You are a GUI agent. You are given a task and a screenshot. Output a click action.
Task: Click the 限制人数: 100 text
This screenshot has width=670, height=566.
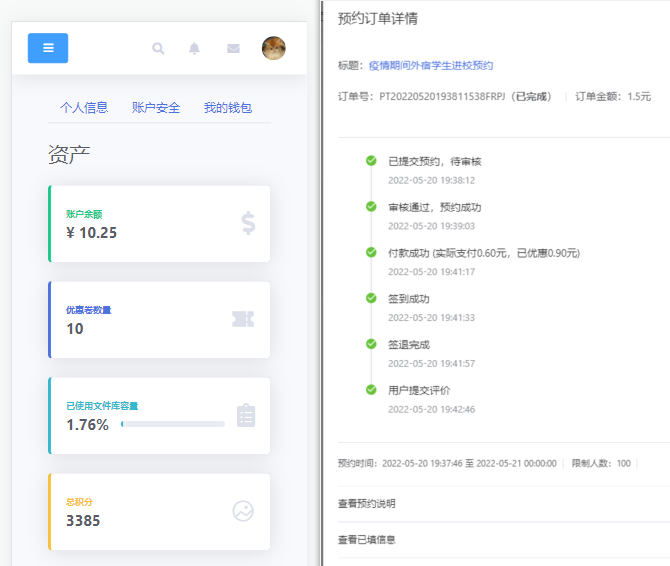point(601,463)
